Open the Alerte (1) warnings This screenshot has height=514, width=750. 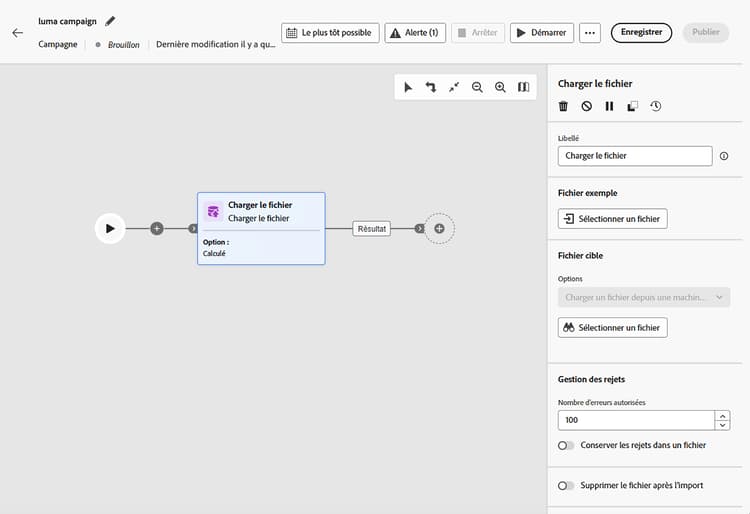[x=415, y=33]
